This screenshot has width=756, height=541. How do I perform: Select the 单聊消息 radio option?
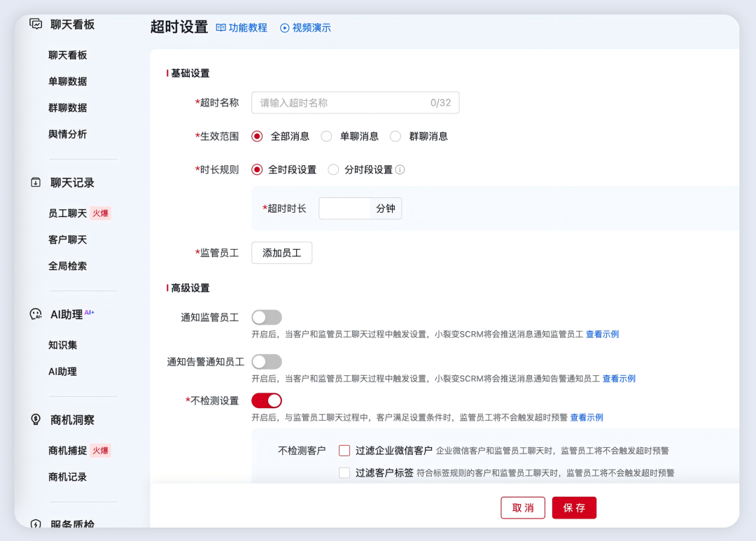(x=326, y=136)
